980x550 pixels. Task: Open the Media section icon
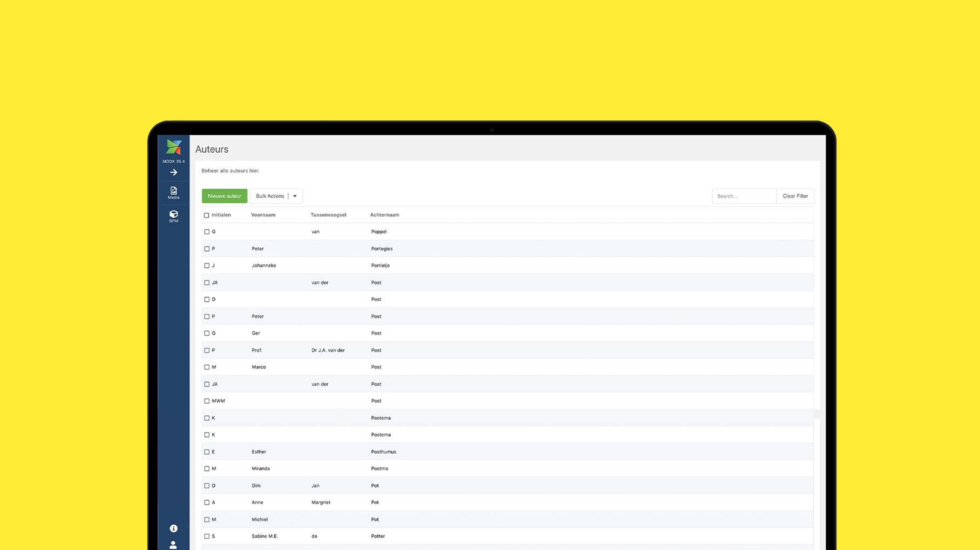[x=174, y=193]
